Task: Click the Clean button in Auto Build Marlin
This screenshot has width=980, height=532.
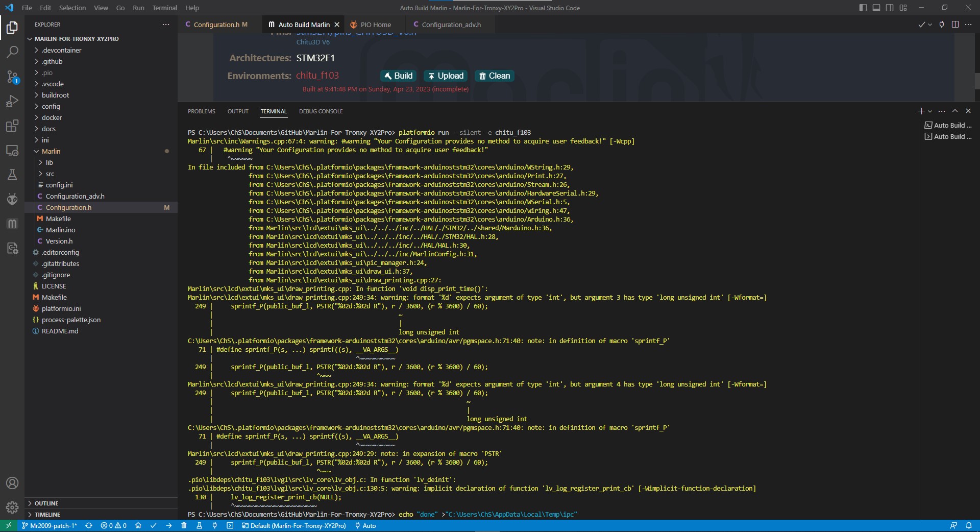Action: (x=494, y=76)
